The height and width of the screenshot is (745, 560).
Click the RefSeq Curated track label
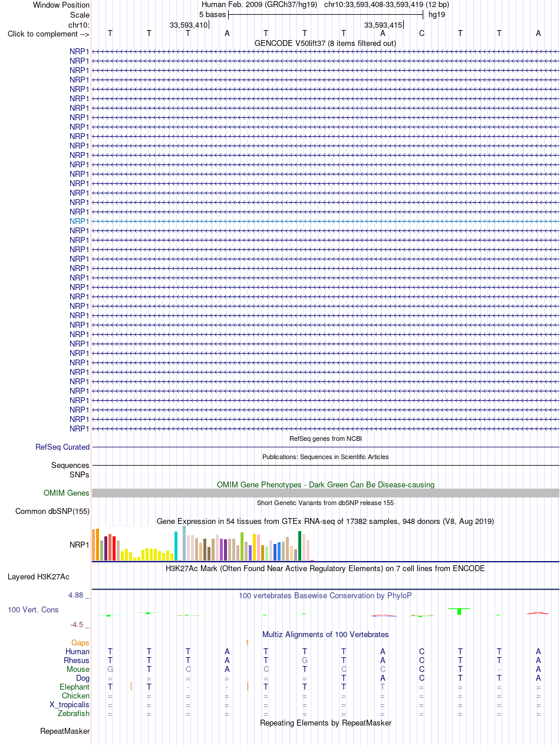tap(62, 447)
